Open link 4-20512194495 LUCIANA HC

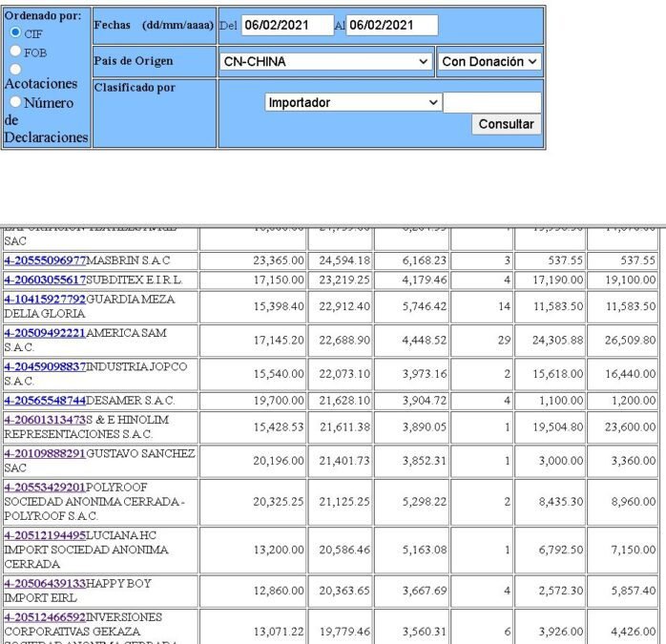[45, 535]
